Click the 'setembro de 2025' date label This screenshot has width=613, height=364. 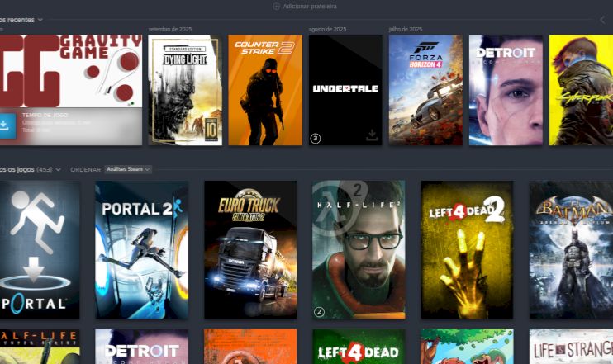click(170, 29)
